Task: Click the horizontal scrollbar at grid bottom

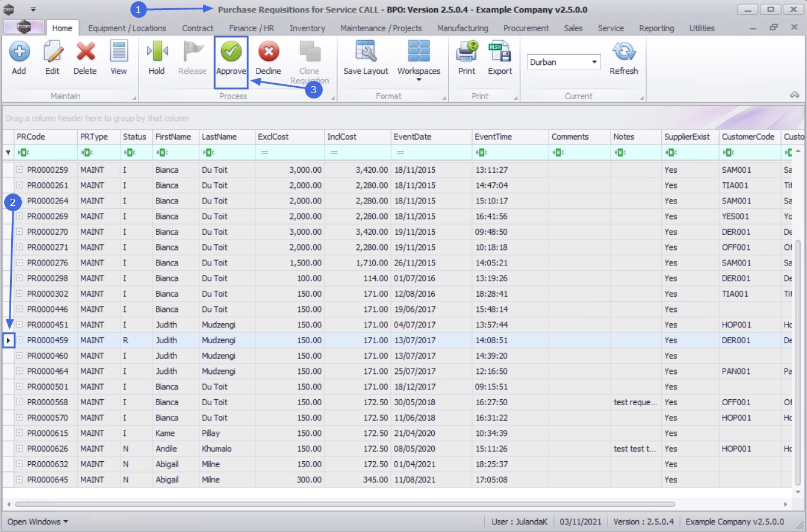Action: pos(345,504)
